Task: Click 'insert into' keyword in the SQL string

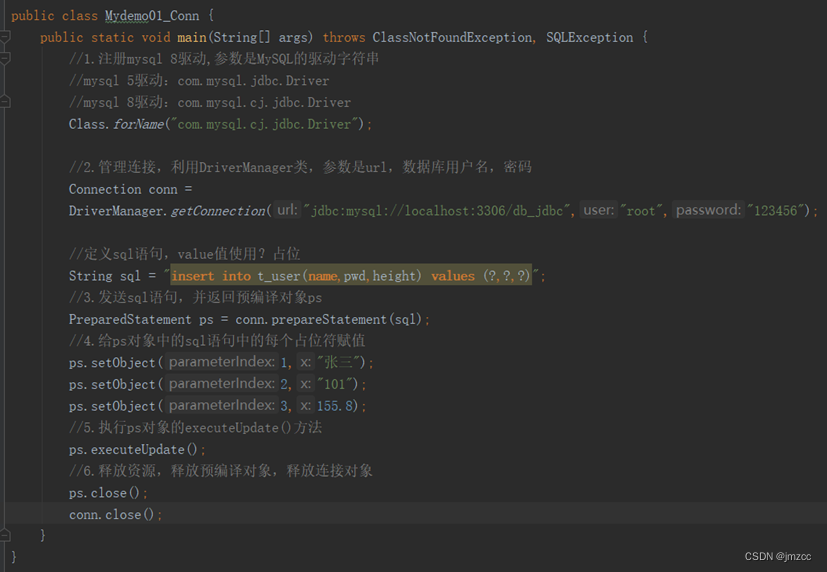Action: tap(211, 276)
